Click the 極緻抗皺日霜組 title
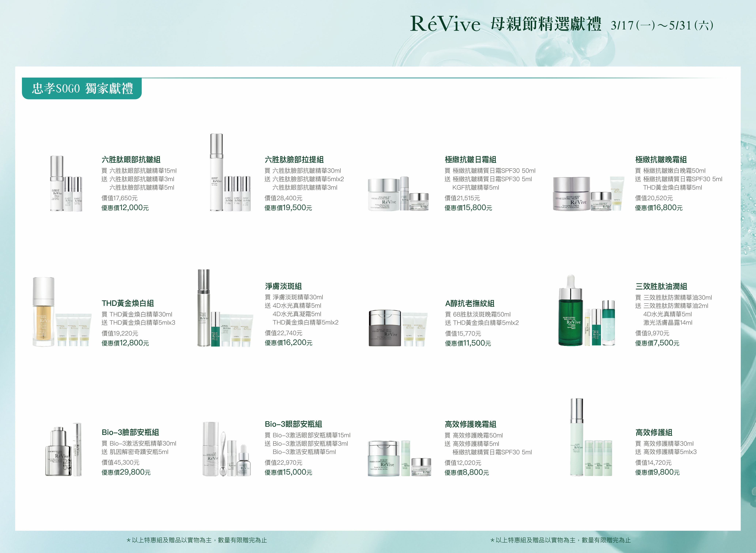 470,160
